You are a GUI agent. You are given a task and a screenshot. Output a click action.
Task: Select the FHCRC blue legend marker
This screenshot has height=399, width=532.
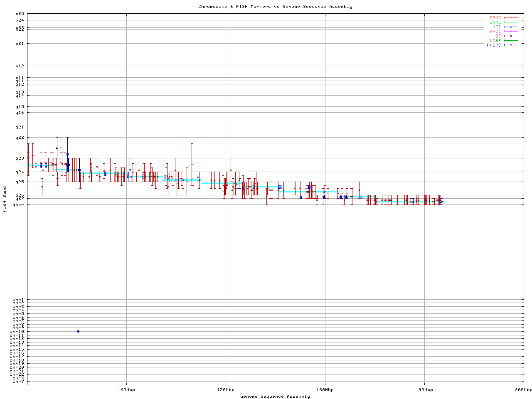point(511,45)
